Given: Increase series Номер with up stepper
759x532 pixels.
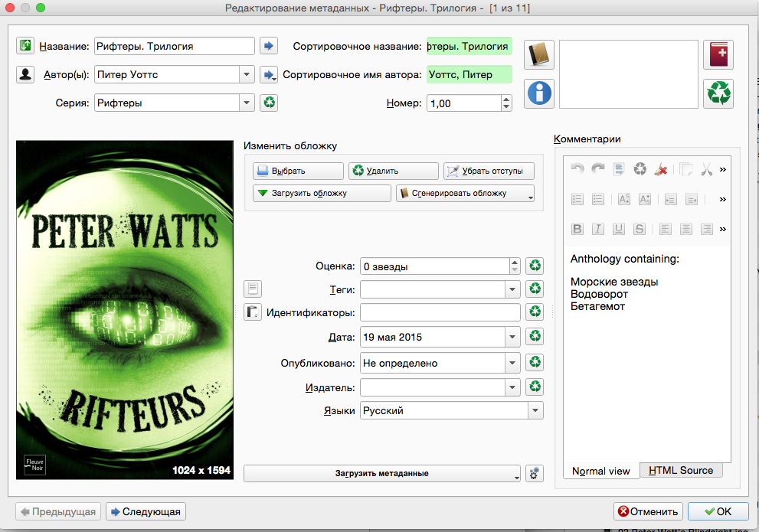Looking at the screenshot, I should [x=506, y=100].
